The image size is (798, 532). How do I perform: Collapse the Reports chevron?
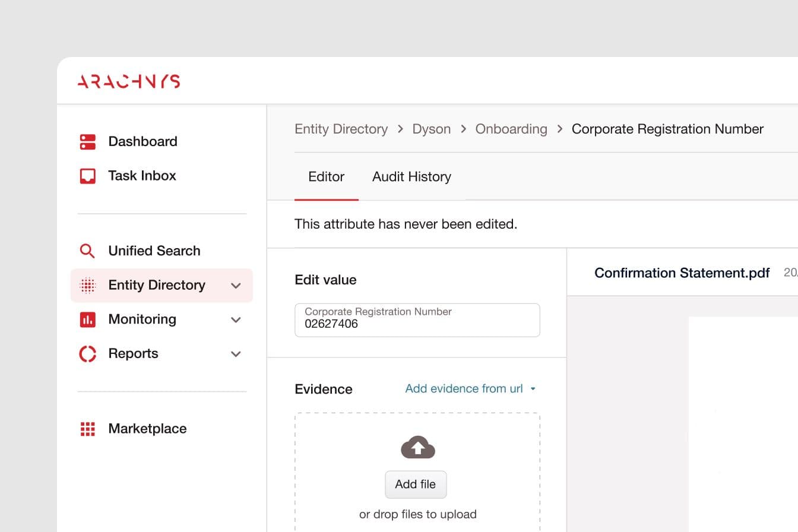(x=236, y=353)
